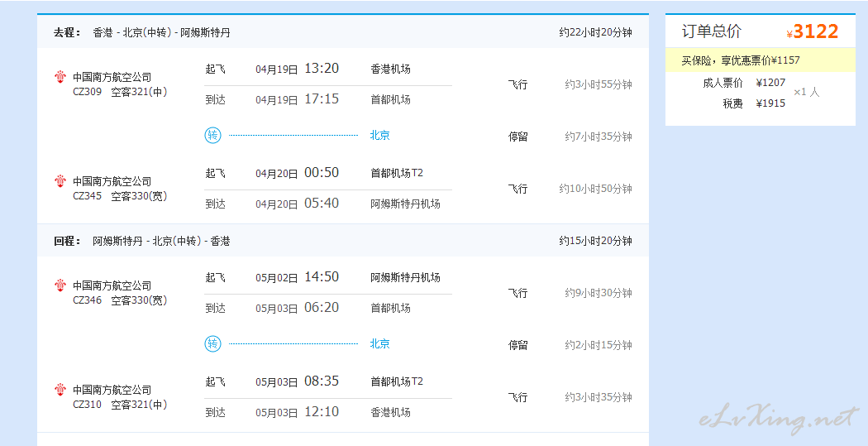Screen dimensions: 868x446
Task: Click the 买保险 insurance discount banner
Action: click(760, 60)
